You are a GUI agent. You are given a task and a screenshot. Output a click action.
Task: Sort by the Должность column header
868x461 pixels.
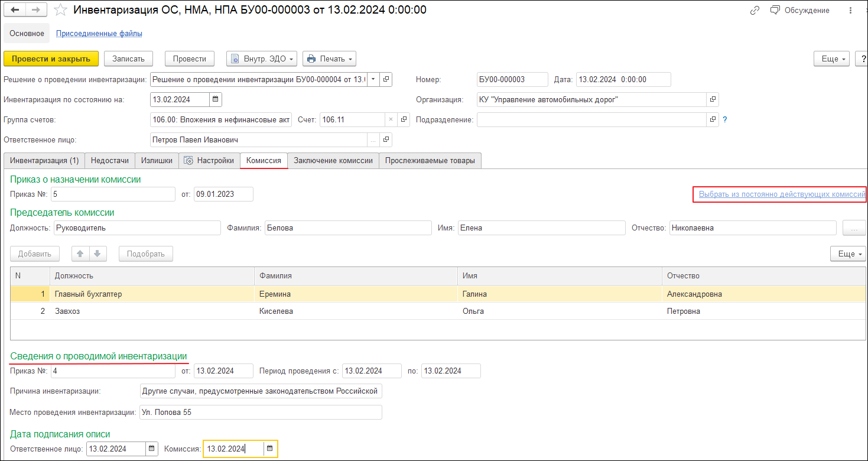(x=152, y=275)
